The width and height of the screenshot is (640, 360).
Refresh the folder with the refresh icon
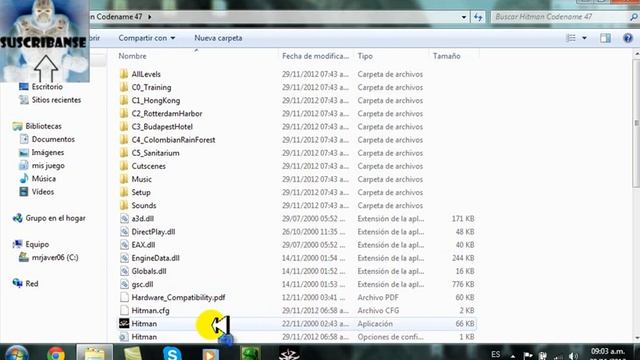[478, 17]
